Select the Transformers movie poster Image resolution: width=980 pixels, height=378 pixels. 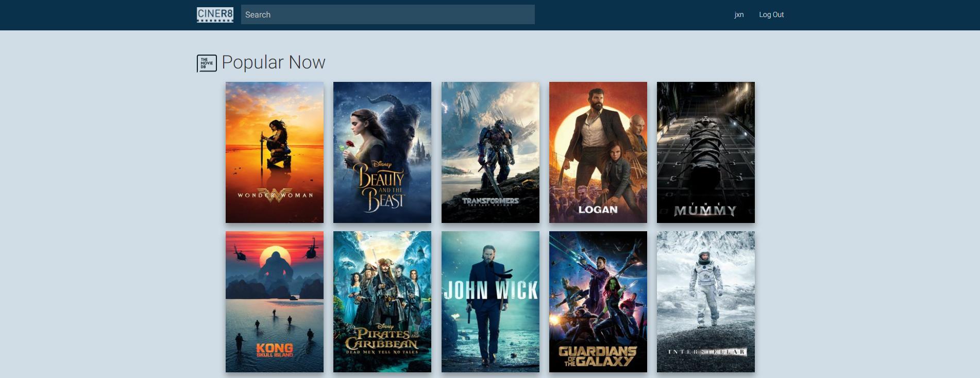tap(491, 152)
